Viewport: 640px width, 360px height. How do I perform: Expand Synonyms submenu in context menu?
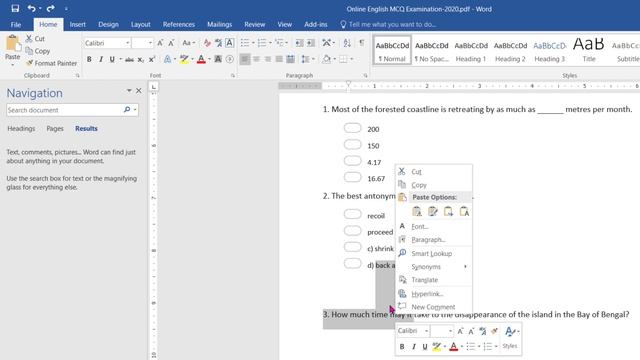click(x=434, y=267)
